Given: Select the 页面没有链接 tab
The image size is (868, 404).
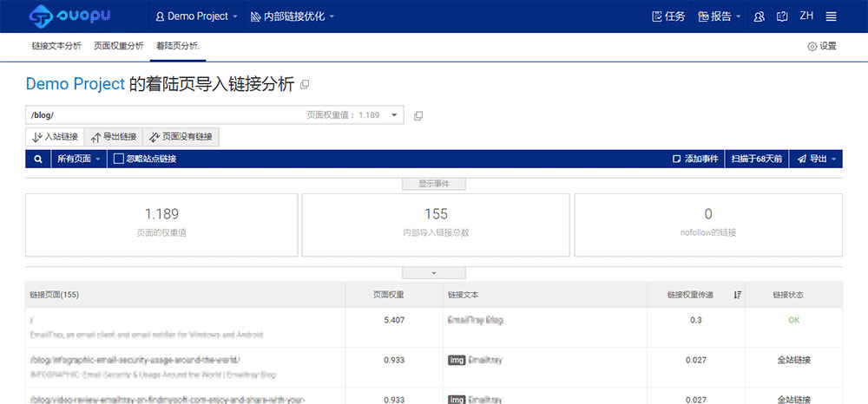Looking at the screenshot, I should tap(181, 137).
